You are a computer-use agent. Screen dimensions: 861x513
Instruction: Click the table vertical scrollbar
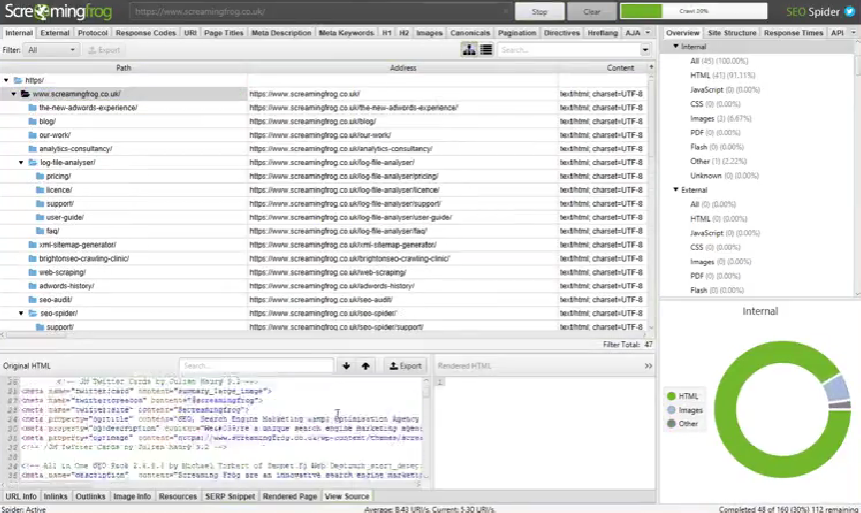click(x=651, y=201)
